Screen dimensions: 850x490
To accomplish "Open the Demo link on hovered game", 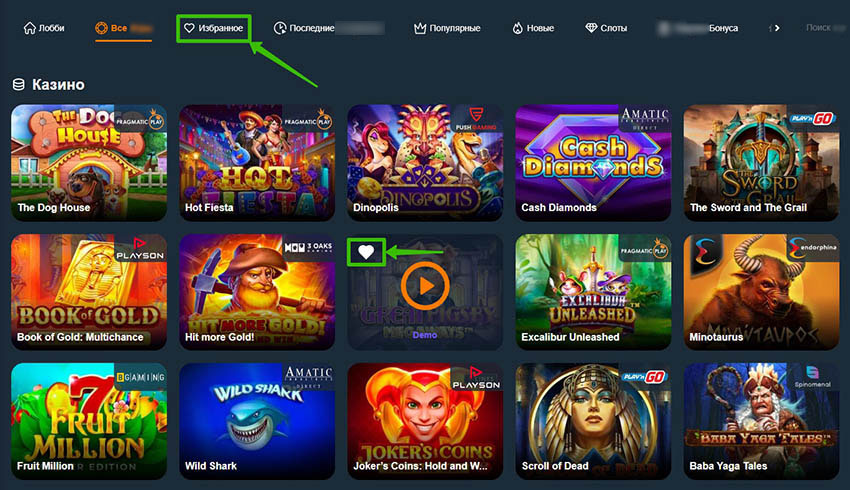I will [425, 335].
